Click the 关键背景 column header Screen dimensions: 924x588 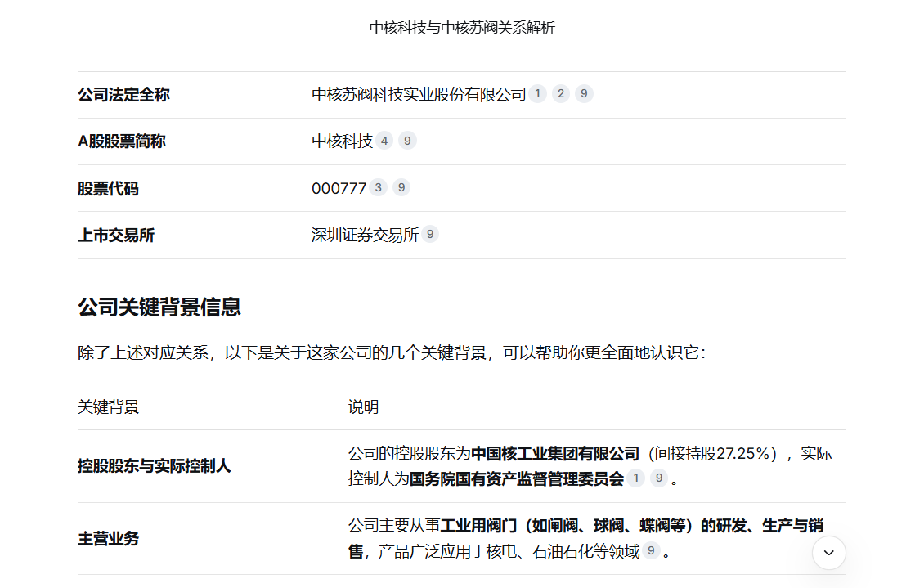tap(109, 407)
